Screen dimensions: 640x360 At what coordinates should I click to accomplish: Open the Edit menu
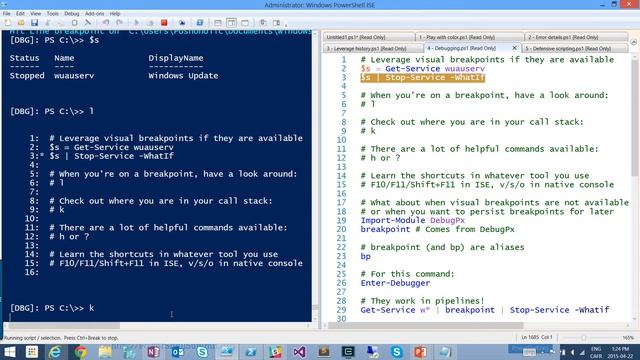tap(20, 13)
